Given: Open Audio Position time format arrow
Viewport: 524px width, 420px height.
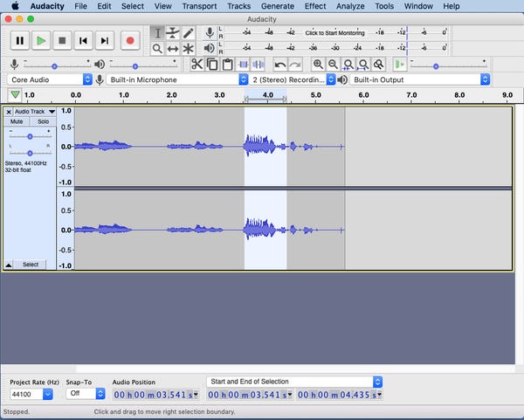Looking at the screenshot, I should click(196, 395).
